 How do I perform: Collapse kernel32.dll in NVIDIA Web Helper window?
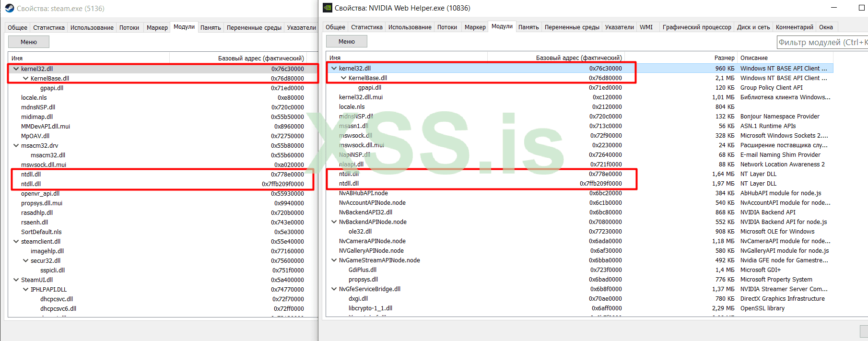[x=334, y=68]
